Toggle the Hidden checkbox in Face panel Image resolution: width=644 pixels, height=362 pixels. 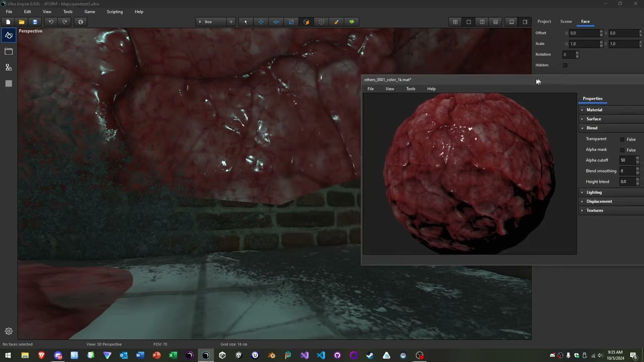coord(565,65)
